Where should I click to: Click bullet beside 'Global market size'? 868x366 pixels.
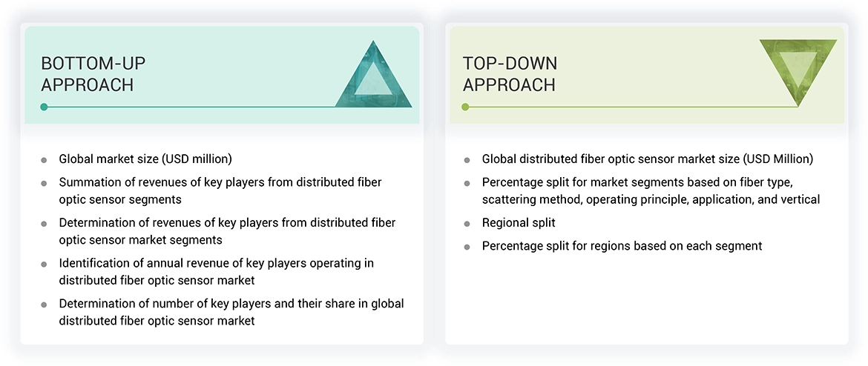point(45,159)
